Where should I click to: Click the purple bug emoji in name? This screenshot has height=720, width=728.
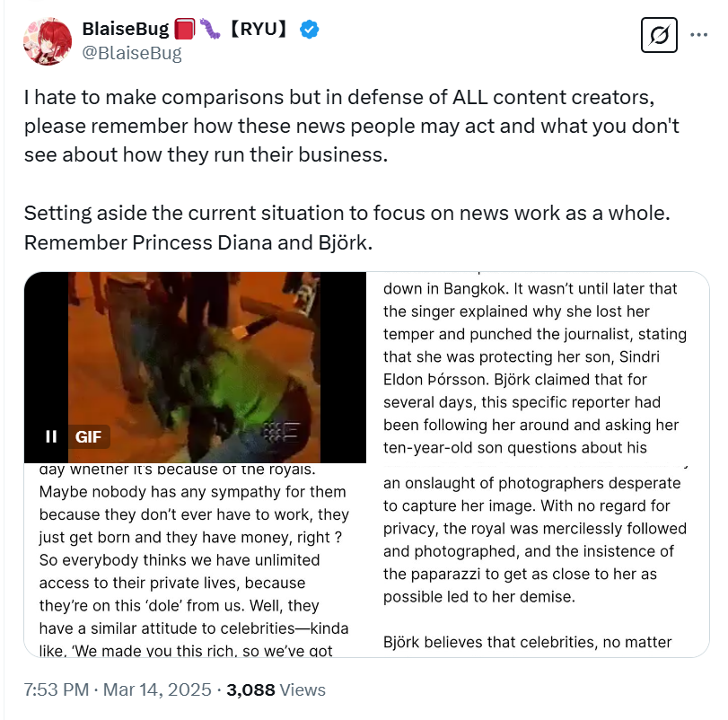pos(209,29)
